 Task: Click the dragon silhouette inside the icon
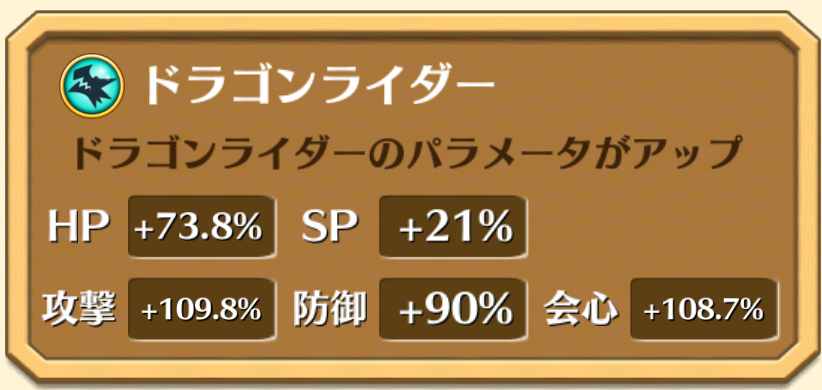click(93, 86)
